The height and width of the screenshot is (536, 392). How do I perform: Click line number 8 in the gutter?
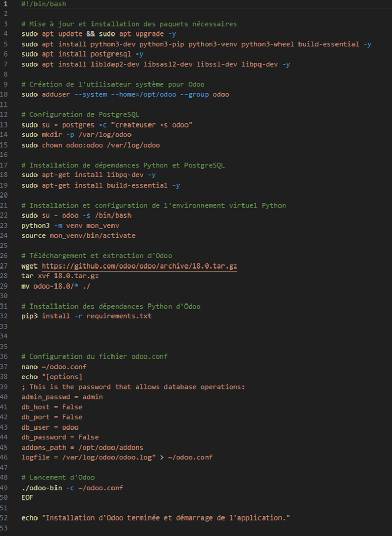6,74
